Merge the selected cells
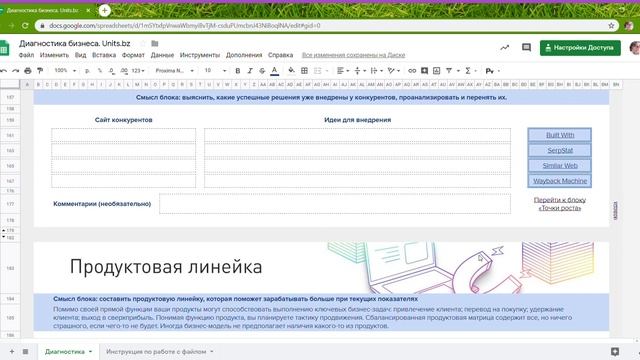This screenshot has height=360, width=640. 318,71
